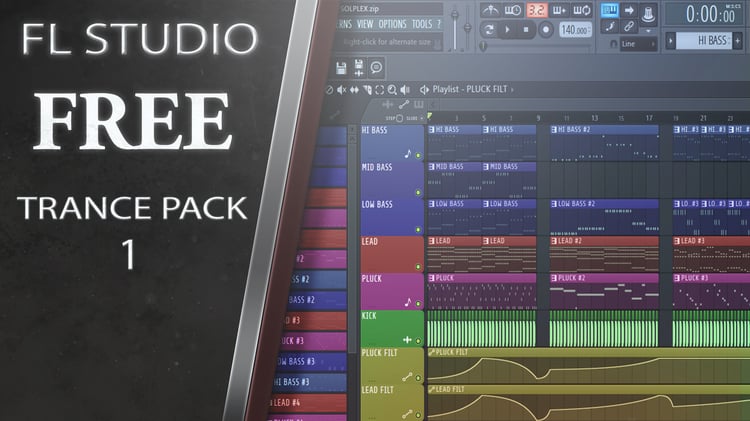Enable wait for input before recording
The width and height of the screenshot is (750, 421).
[x=513, y=10]
